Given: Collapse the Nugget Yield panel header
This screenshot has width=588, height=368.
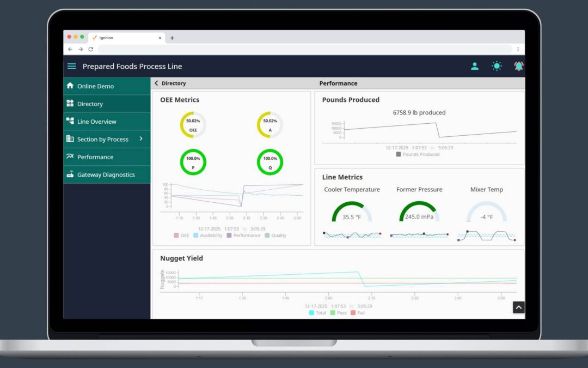Looking at the screenshot, I should tap(181, 258).
